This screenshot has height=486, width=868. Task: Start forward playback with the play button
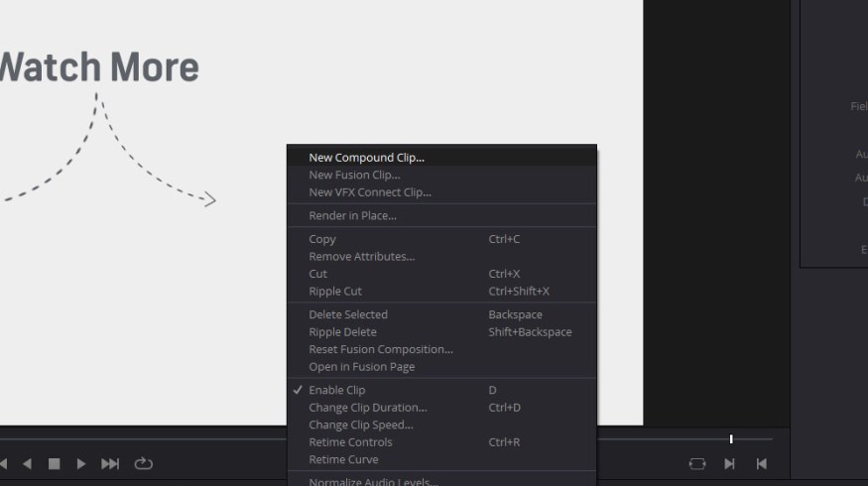click(x=81, y=463)
